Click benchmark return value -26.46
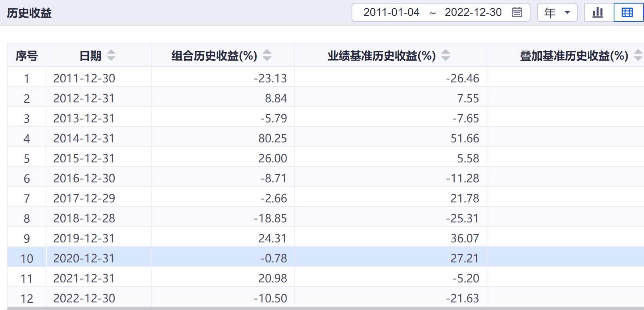The image size is (644, 310). coord(463,78)
